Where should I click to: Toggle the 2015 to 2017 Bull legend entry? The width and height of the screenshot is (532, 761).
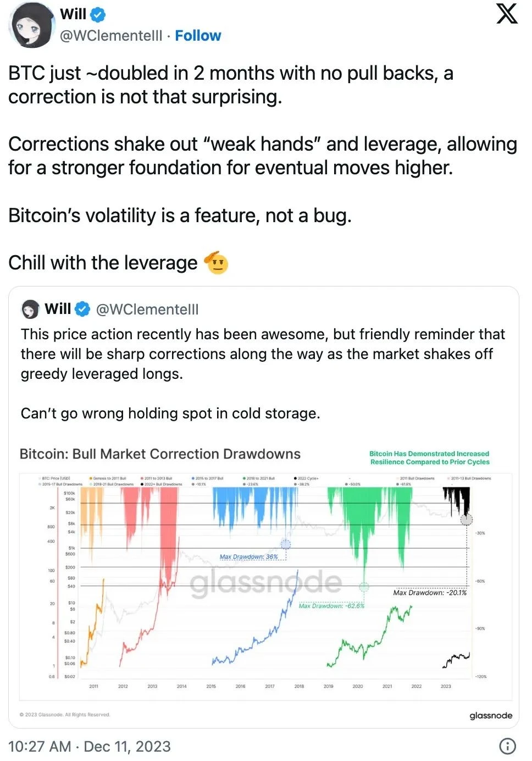tap(209, 478)
